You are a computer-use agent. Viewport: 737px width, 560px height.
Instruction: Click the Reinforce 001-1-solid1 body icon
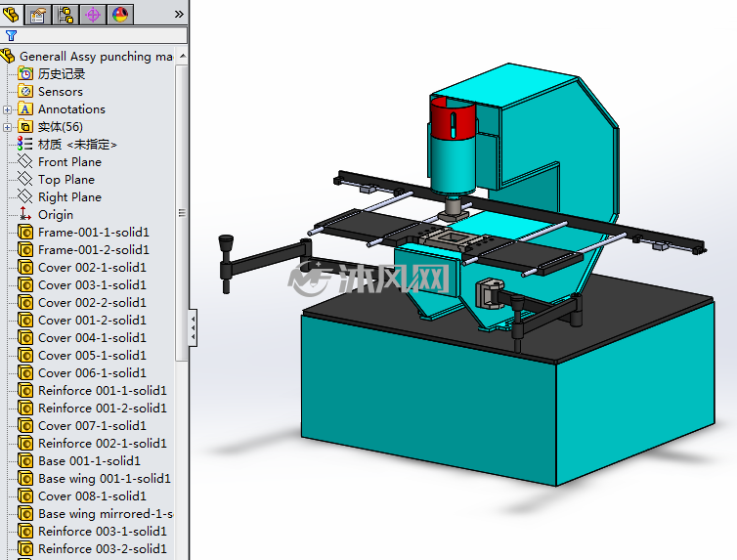click(25, 390)
